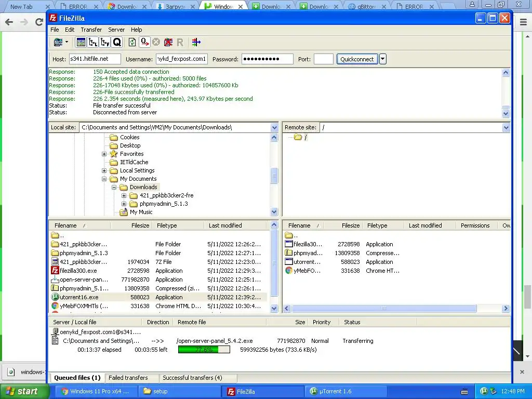The image size is (532, 399).
Task: Collapse the My Documents folder node
Action: [104, 179]
